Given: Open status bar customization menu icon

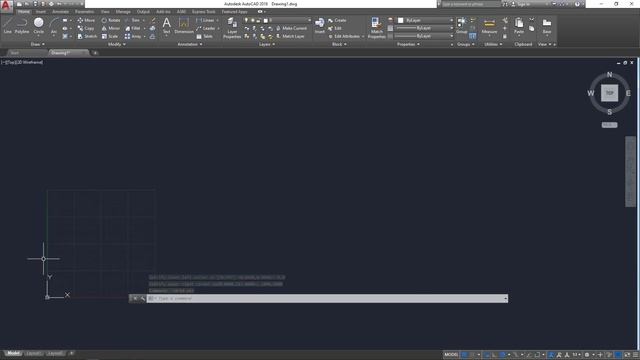Looking at the screenshot, I should (636, 355).
